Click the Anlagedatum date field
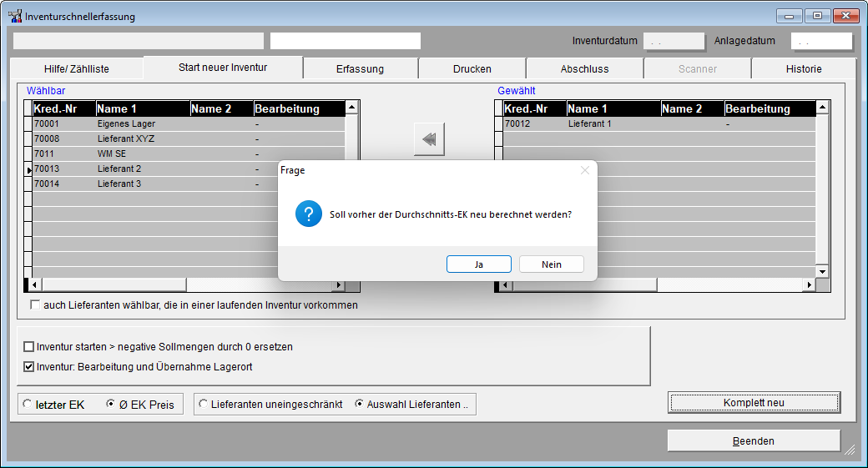 [821, 41]
